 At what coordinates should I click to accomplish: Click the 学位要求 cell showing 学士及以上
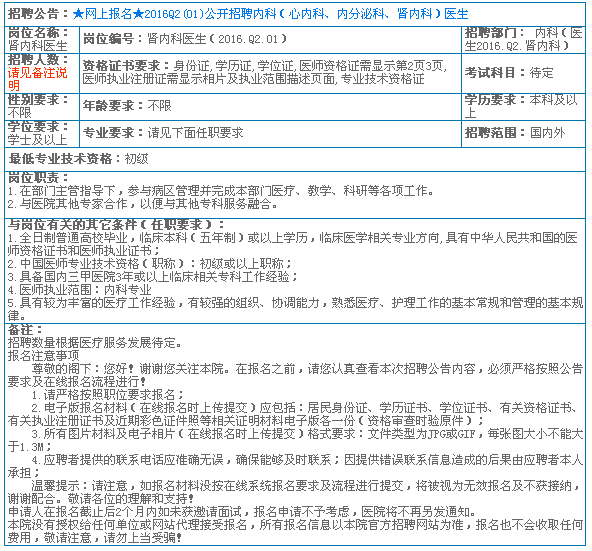42,134
